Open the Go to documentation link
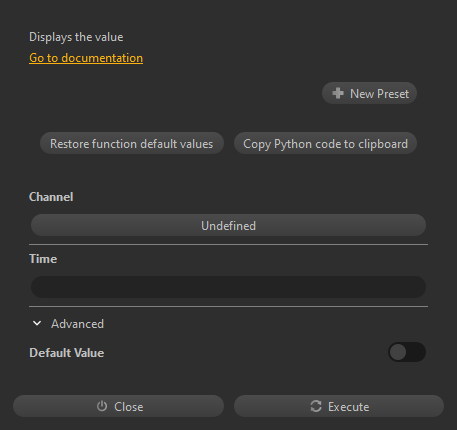This screenshot has height=430, width=457. pyautogui.click(x=86, y=58)
